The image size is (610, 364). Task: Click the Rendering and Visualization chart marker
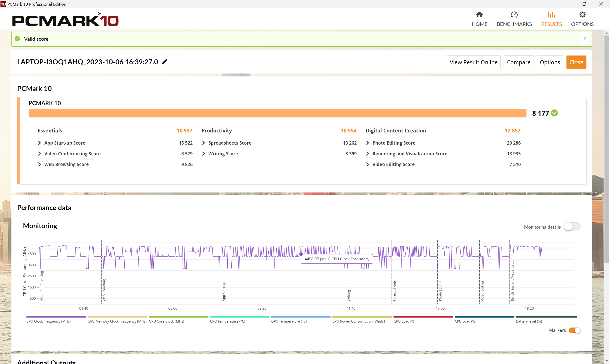click(x=512, y=280)
